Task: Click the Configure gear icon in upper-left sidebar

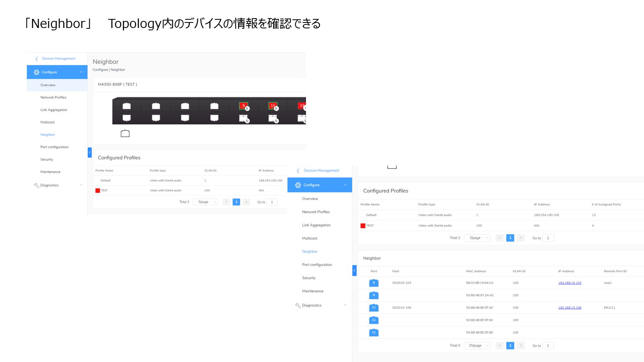Action: [37, 72]
